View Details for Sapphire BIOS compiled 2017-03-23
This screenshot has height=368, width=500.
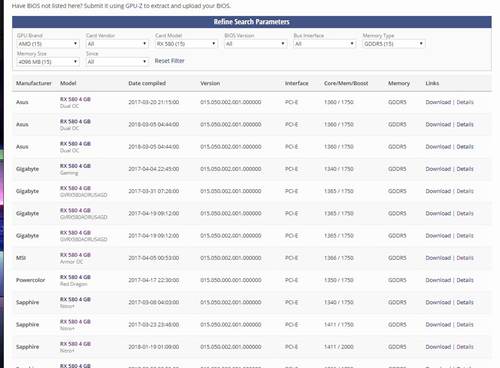tap(465, 325)
